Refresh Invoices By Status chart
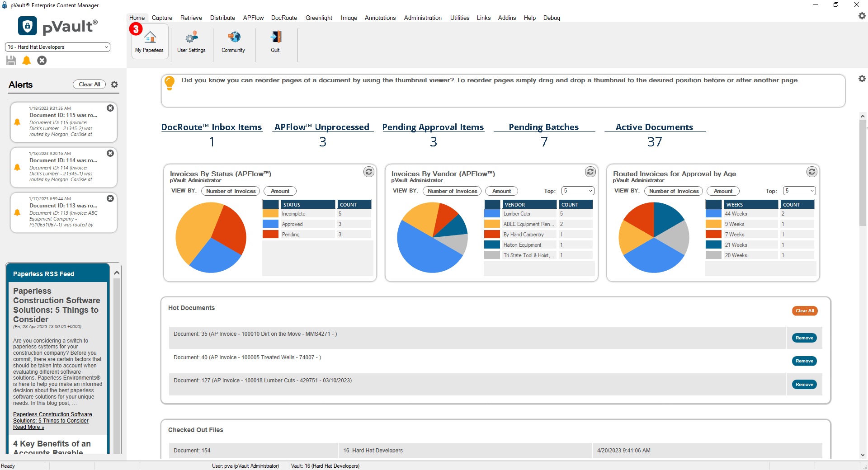 369,172
